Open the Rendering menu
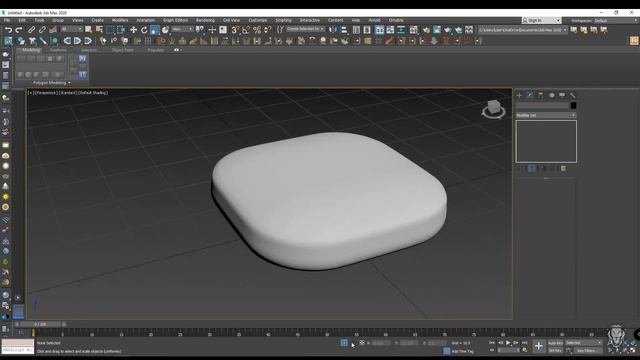This screenshot has width=640, height=360. click(x=205, y=20)
